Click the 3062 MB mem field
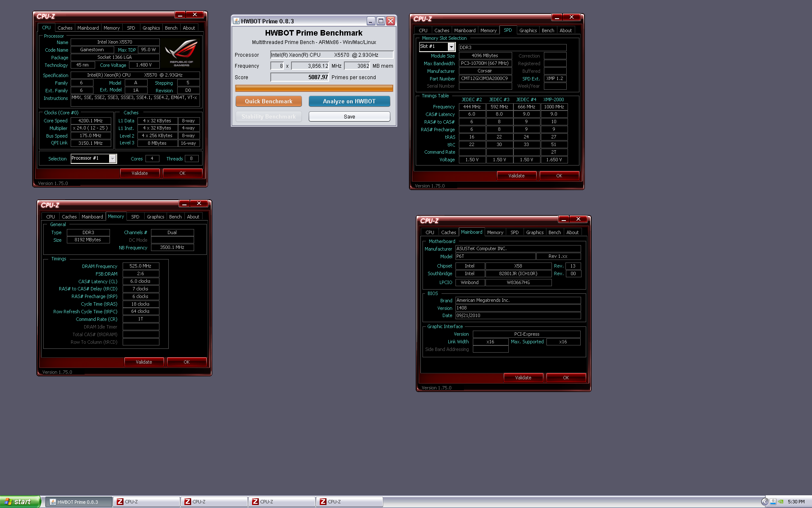This screenshot has height=508, width=812. coord(357,66)
